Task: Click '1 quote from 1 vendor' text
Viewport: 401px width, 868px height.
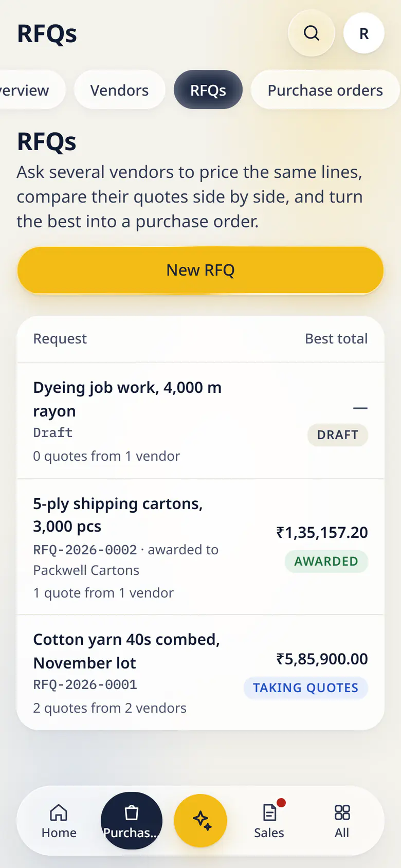Action: [x=103, y=593]
